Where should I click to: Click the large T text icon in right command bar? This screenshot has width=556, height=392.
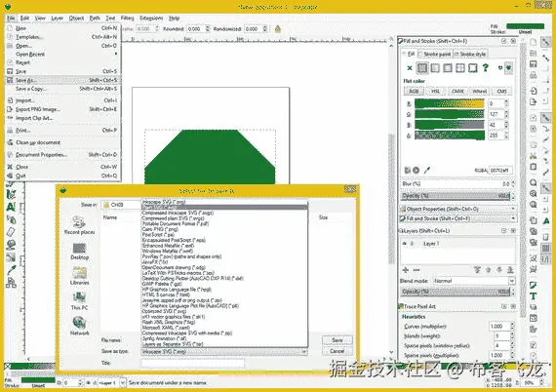tap(533, 296)
